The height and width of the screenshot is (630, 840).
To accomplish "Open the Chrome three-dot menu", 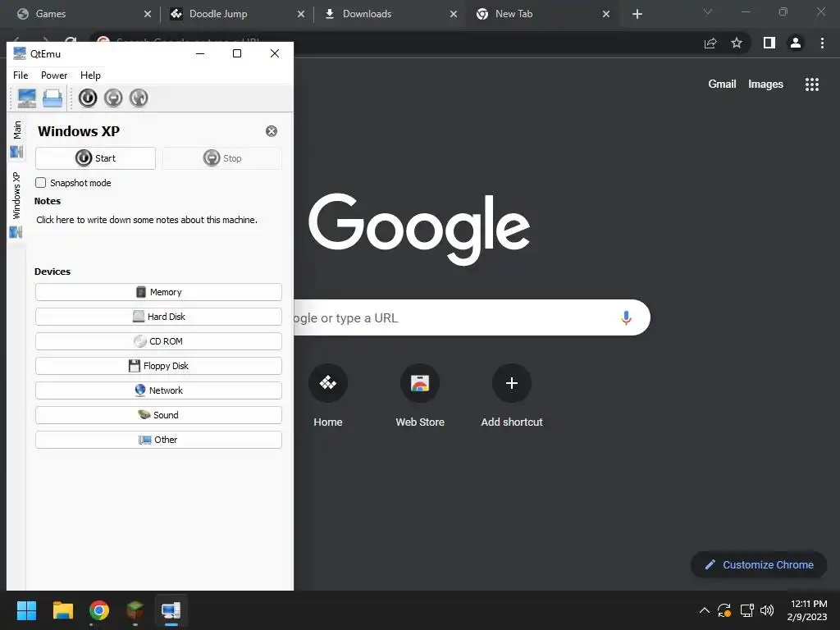I will tap(822, 43).
